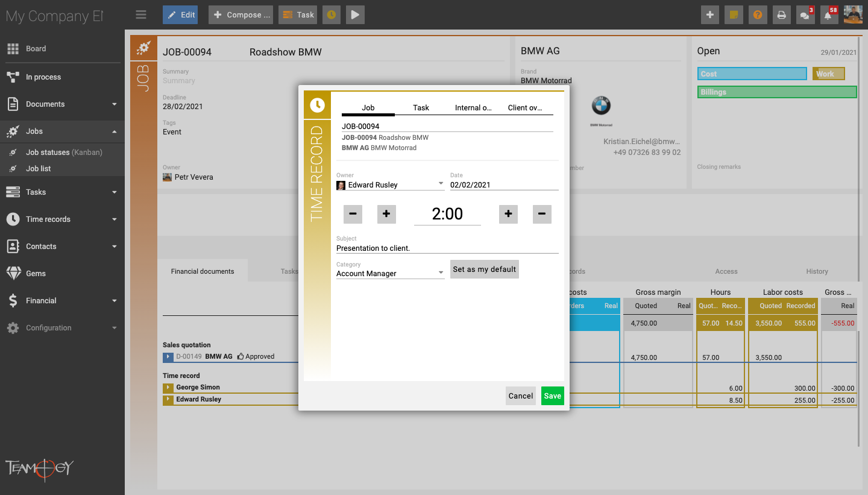This screenshot has width=868, height=495.
Task: Select the Internal o… tab in dialog
Action: coord(473,108)
